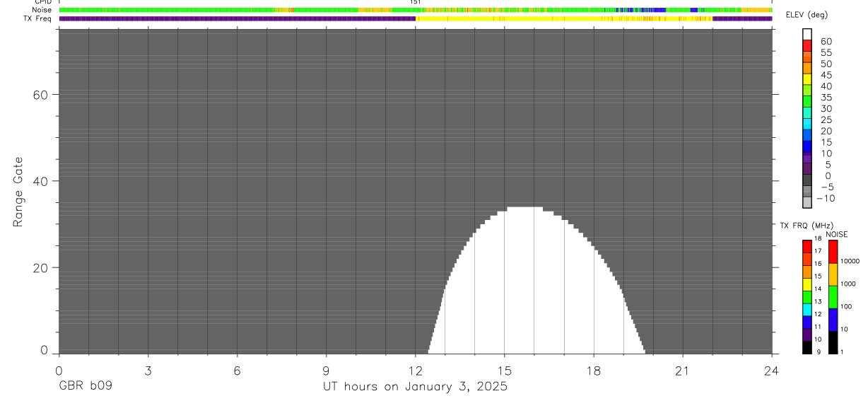Pick the green swatch in the NOISE legend
Screen dimensions: 868x401
tap(833, 297)
